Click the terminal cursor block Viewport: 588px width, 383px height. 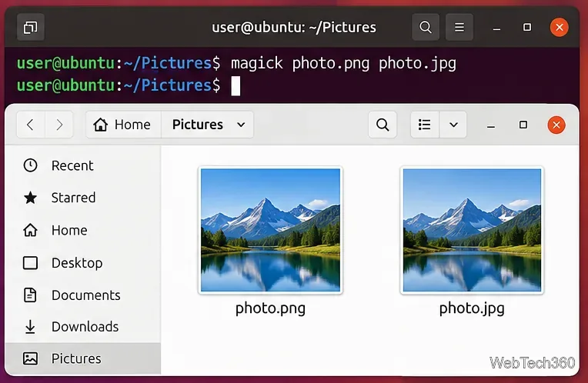coord(236,86)
